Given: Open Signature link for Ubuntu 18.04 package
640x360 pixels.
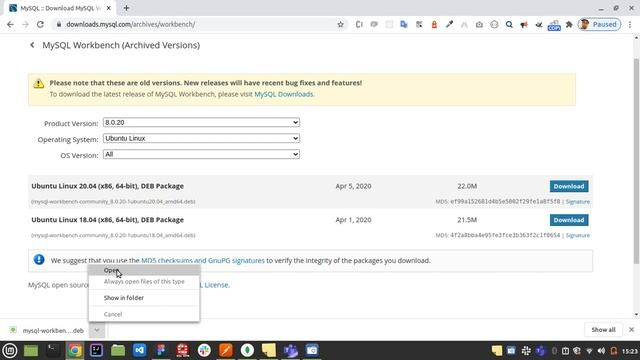Looking at the screenshot, I should point(578,236).
